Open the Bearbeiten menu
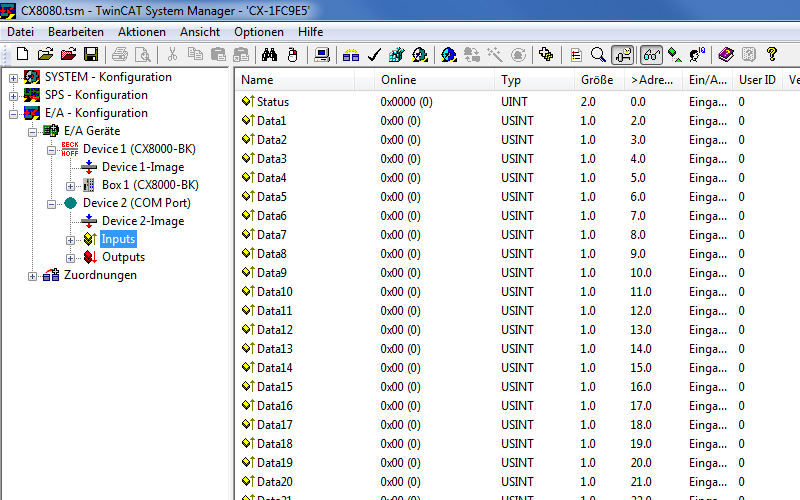This screenshot has width=800, height=500. 76,32
